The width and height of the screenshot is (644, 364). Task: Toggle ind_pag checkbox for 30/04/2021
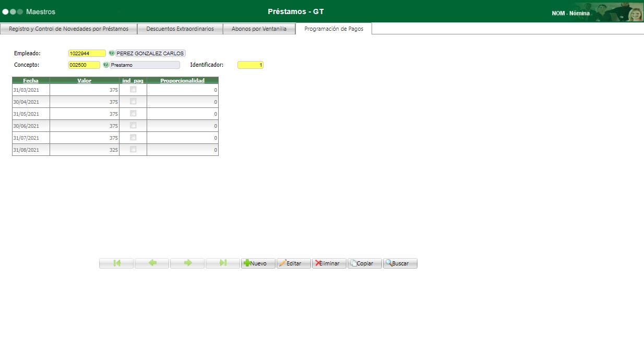coord(133,101)
